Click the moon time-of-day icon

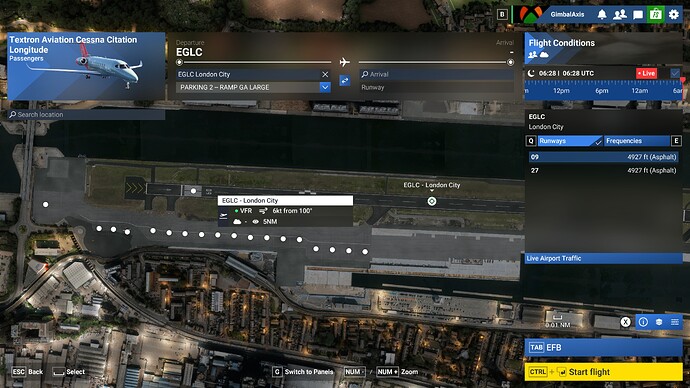532,73
